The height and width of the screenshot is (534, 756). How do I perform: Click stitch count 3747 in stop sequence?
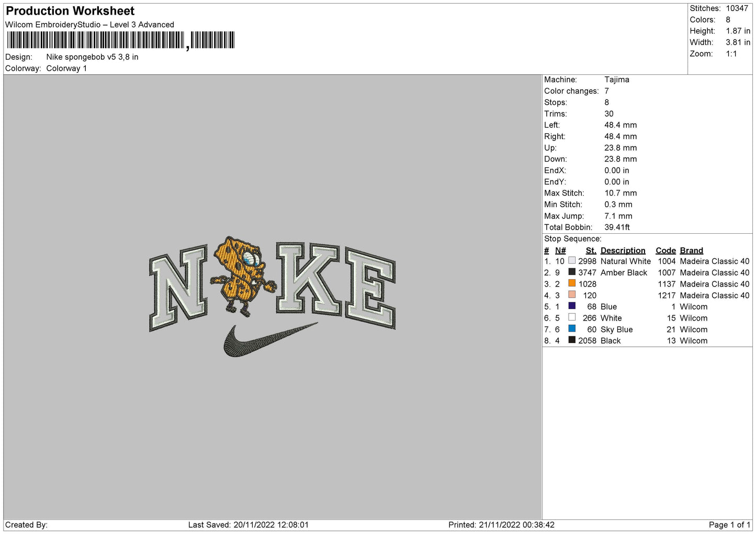[x=587, y=272]
